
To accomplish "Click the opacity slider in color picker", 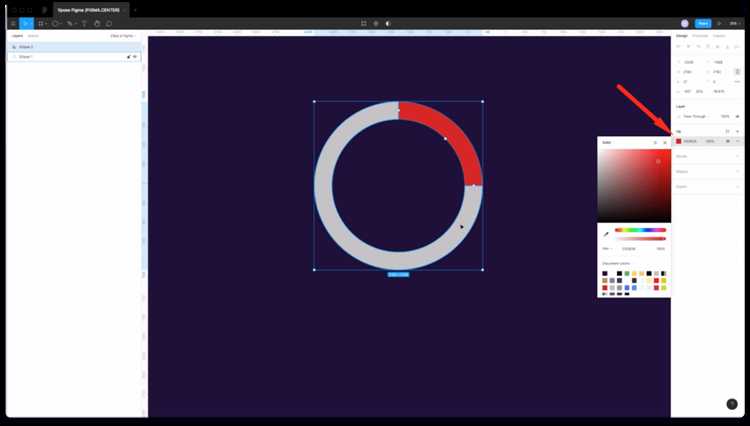I will pos(640,238).
